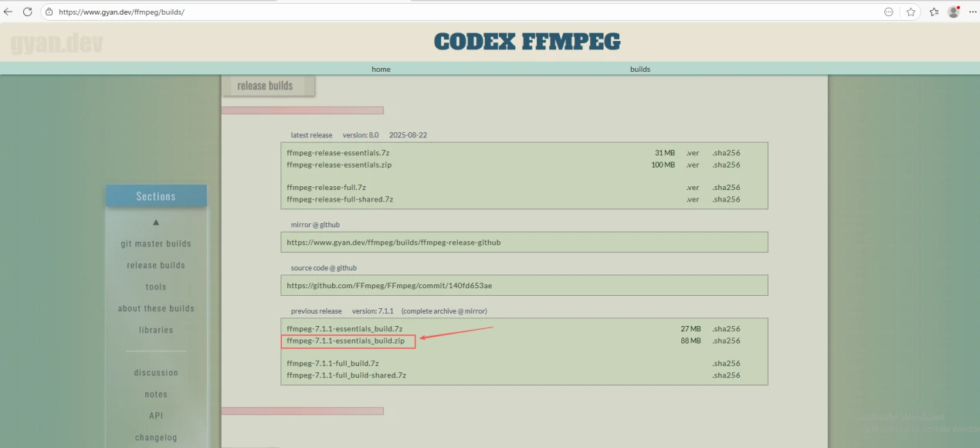The width and height of the screenshot is (980, 448).
Task: Open .ver for ffmpeg-release-essentials.zip
Action: tap(692, 165)
